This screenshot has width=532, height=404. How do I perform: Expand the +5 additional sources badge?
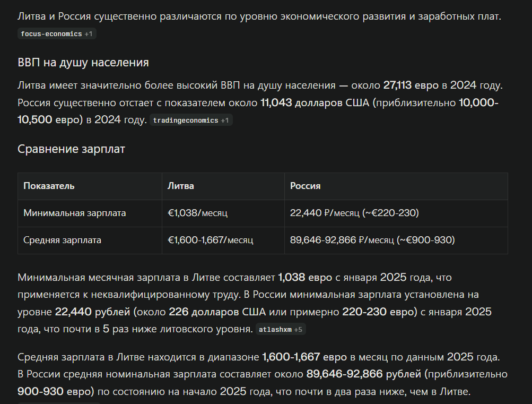point(298,330)
